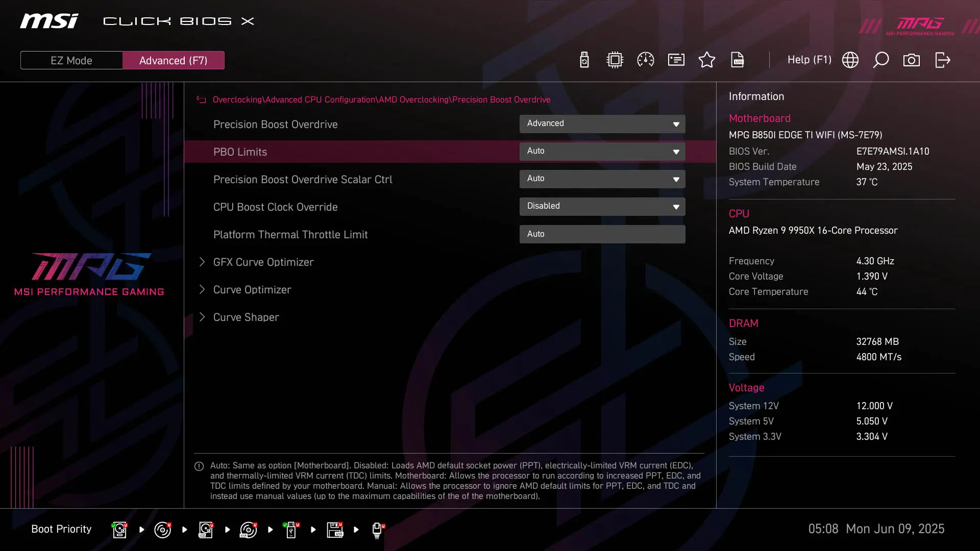This screenshot has width=980, height=551.
Task: Click the Core Voltage value 1.390 V
Action: (872, 276)
